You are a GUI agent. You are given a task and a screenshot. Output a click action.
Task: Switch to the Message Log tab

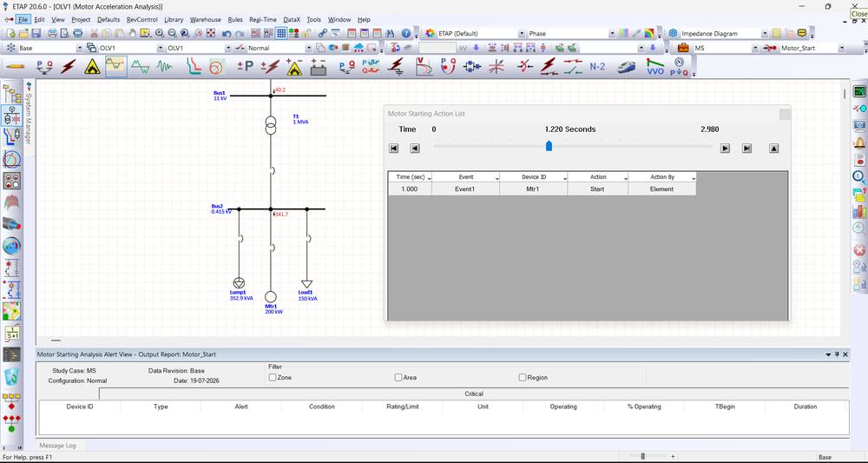57,446
